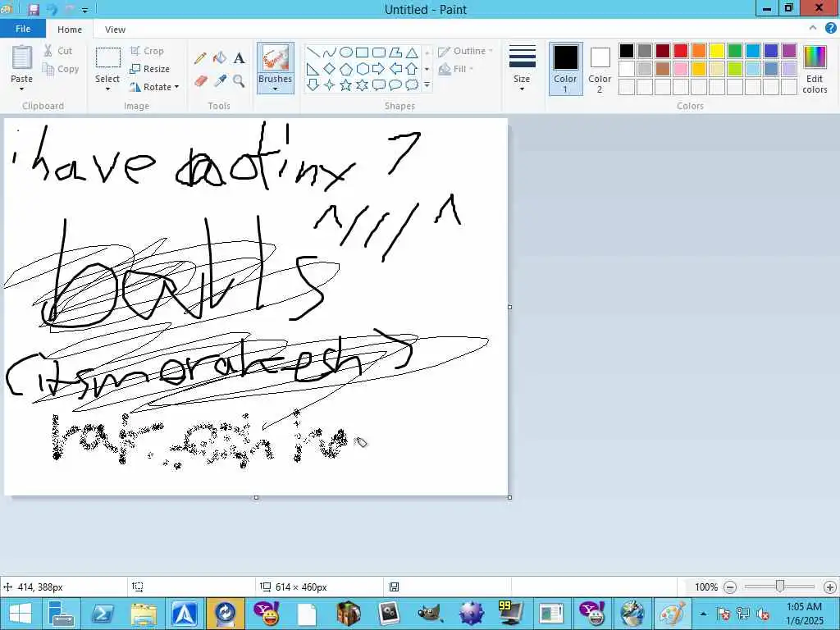Select the Color picker eyedropper tool
This screenshot has height=630, width=840.
pyautogui.click(x=220, y=81)
